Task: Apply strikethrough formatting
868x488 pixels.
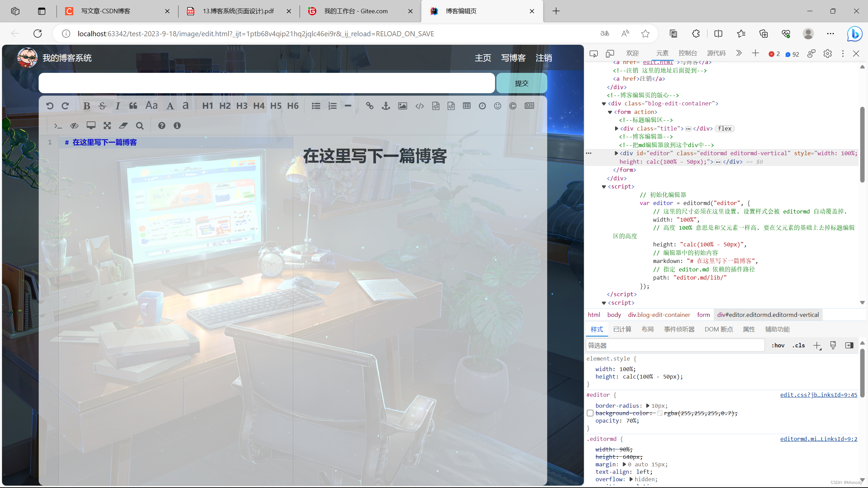Action: pos(102,106)
